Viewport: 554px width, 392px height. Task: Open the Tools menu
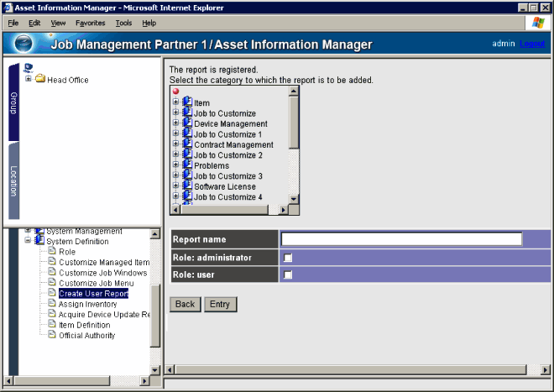(123, 23)
